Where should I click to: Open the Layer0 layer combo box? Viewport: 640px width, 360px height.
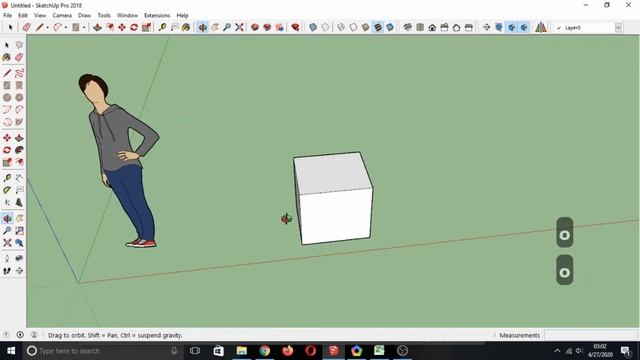click(x=589, y=28)
